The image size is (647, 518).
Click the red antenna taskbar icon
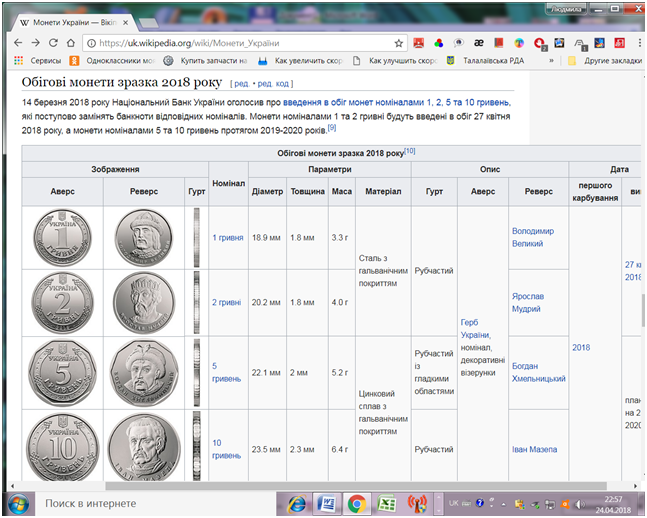[417, 504]
